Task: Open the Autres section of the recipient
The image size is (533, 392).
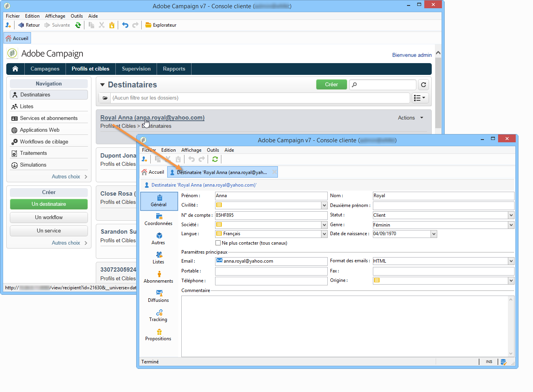Action: (159, 239)
